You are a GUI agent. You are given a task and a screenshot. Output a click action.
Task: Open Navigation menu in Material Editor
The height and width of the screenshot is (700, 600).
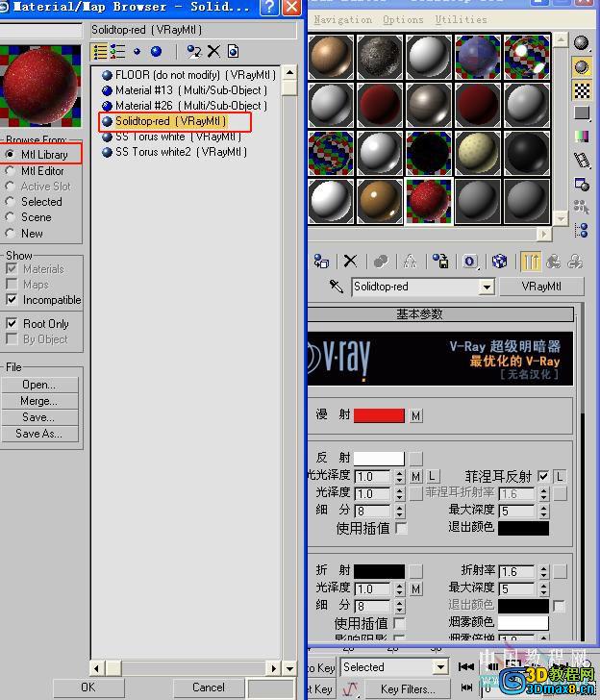coord(342,20)
